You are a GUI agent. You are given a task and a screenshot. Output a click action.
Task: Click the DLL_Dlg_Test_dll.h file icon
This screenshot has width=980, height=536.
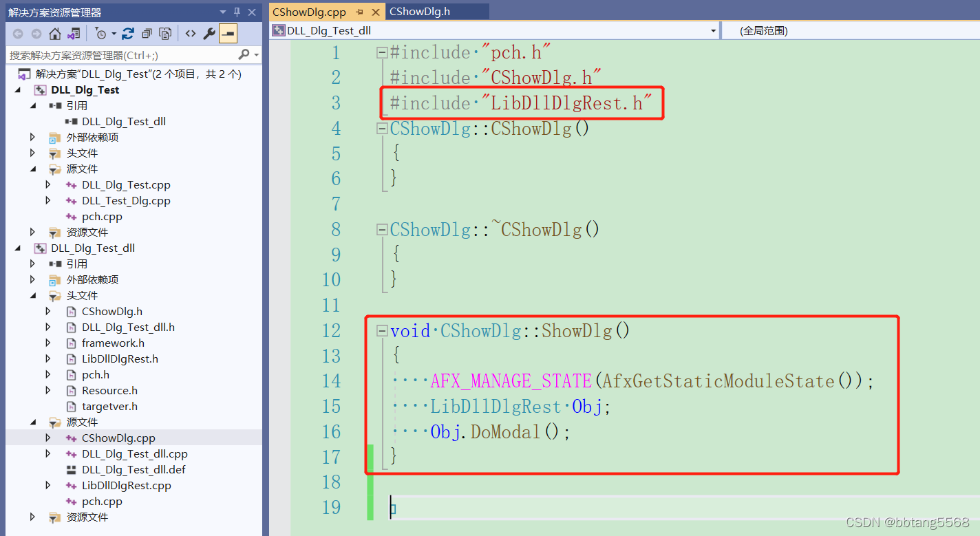coord(71,328)
